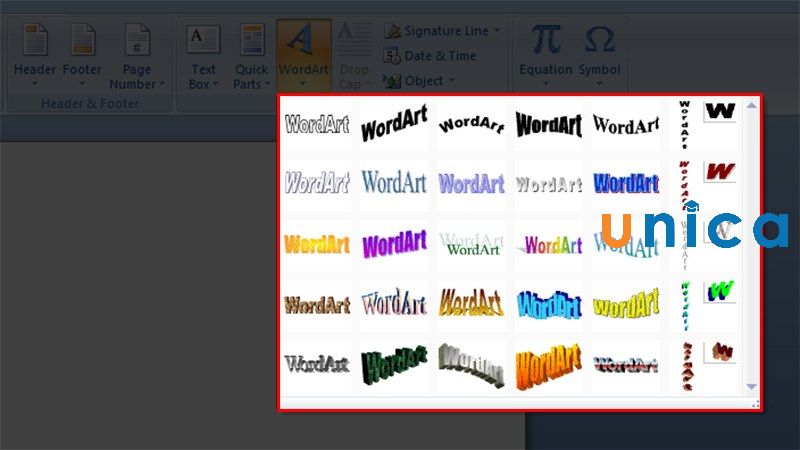This screenshot has height=450, width=800.
Task: Choose the dark green 3D WordArt style
Action: click(x=394, y=365)
